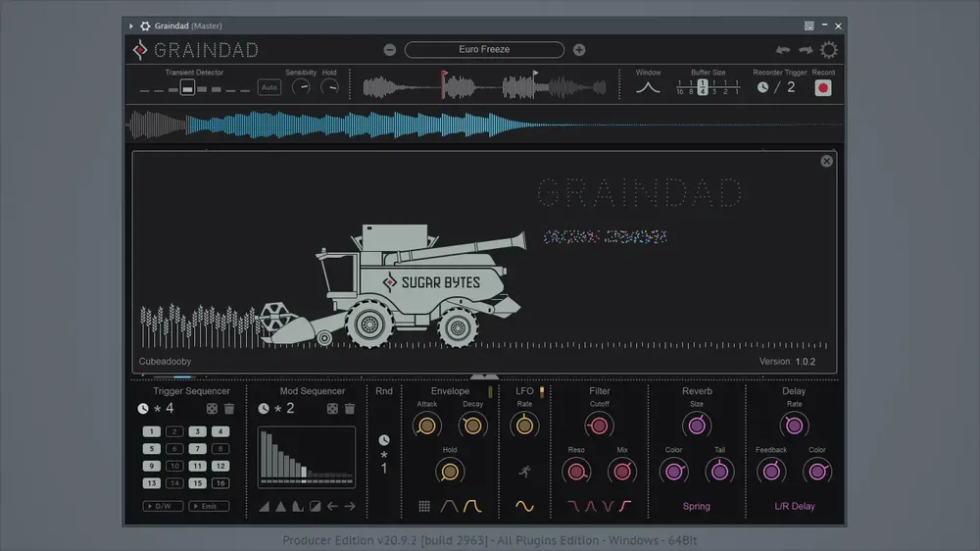Adjust the Sensitivity knob
Viewport: 980px width, 551px height.
pyautogui.click(x=301, y=87)
